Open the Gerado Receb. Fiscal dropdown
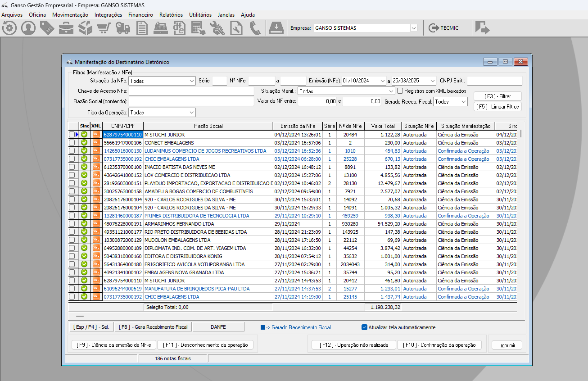588x381 pixels. pyautogui.click(x=451, y=102)
